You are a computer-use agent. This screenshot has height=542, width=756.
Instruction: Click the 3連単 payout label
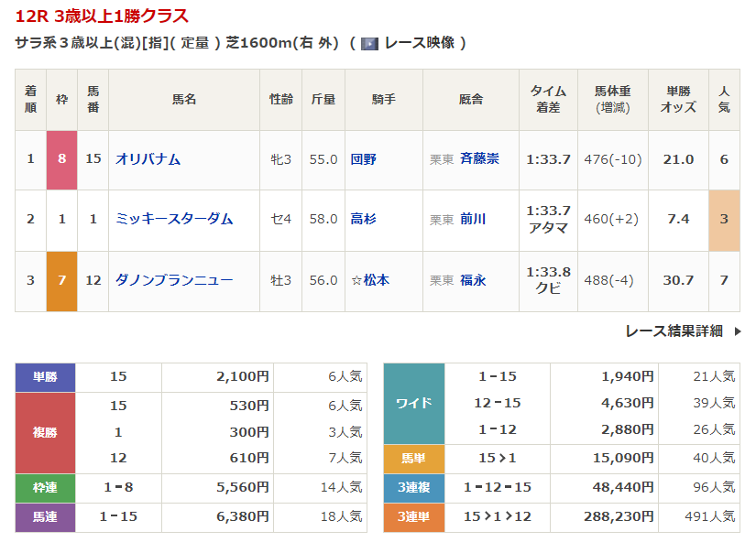tap(413, 517)
